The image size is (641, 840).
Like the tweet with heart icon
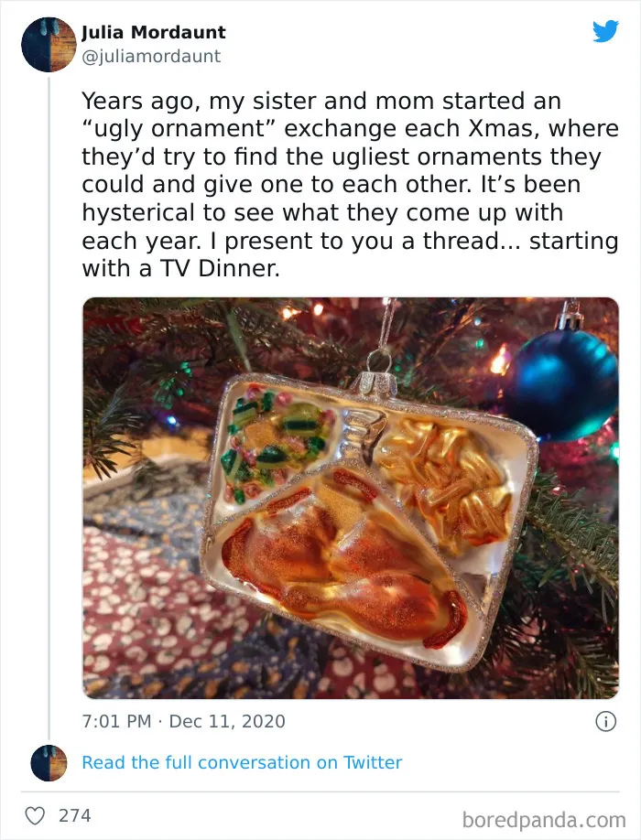pyautogui.click(x=36, y=816)
